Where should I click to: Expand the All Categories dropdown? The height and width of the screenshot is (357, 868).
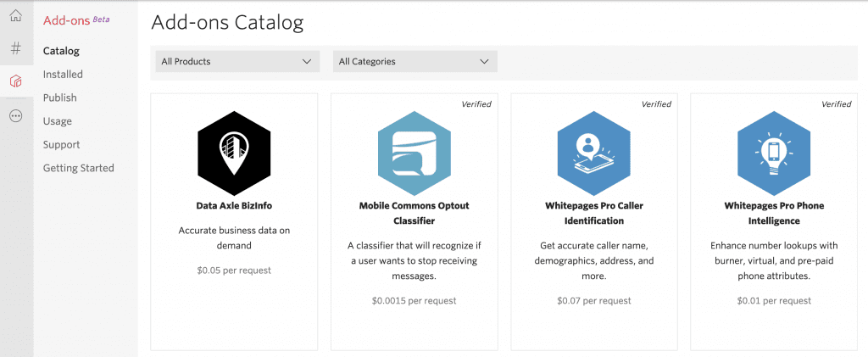click(415, 61)
